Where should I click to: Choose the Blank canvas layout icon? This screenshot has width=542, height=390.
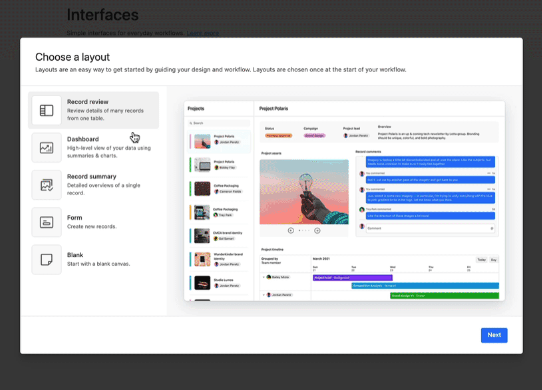(46, 259)
